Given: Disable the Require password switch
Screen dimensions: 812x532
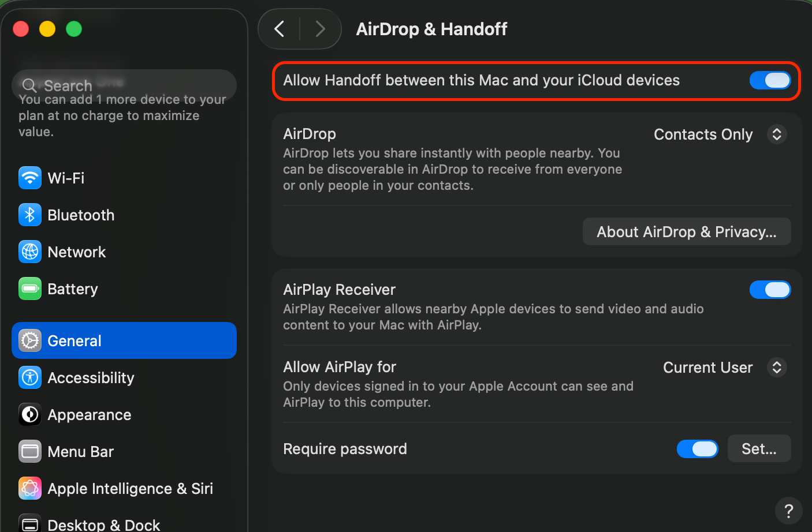Looking at the screenshot, I should [698, 449].
